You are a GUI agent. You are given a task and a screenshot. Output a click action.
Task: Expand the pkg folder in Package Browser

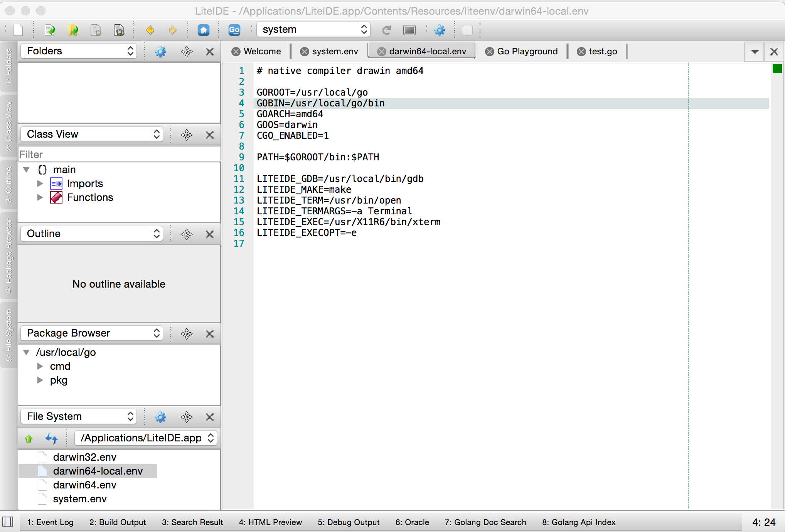coord(40,380)
